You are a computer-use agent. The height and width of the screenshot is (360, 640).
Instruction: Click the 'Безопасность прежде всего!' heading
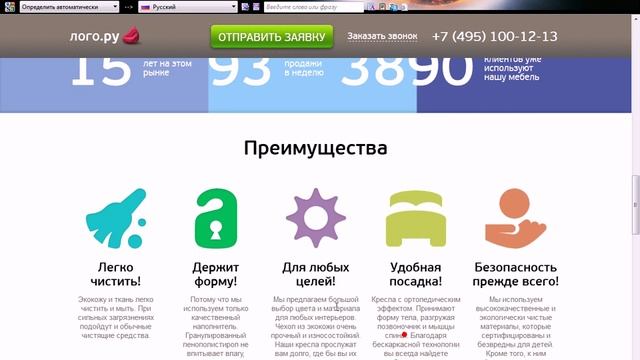pyautogui.click(x=516, y=274)
